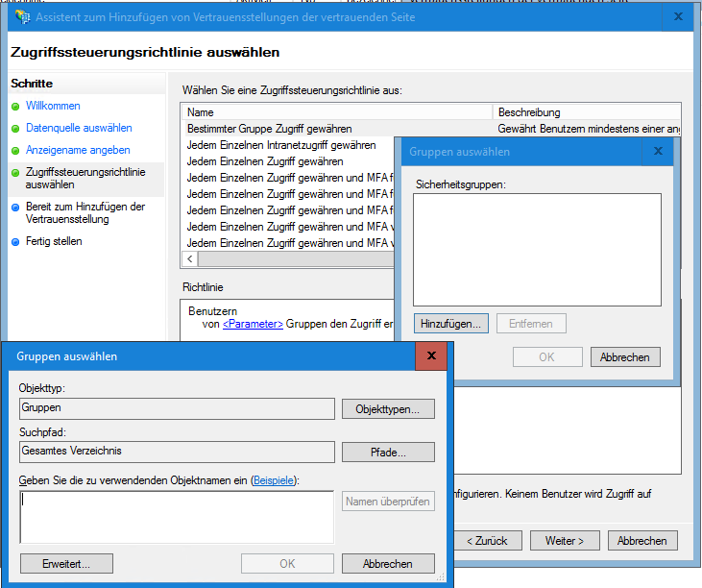Screen dimensions: 702x588
Task: Click the description cell Gewährt Benutzern mindestens
Action: click(589, 129)
